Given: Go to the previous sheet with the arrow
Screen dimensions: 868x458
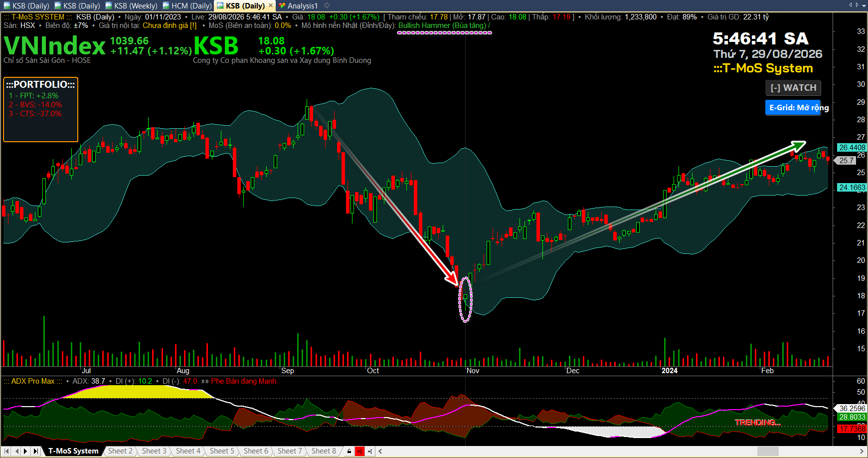Looking at the screenshot, I should point(16,451).
